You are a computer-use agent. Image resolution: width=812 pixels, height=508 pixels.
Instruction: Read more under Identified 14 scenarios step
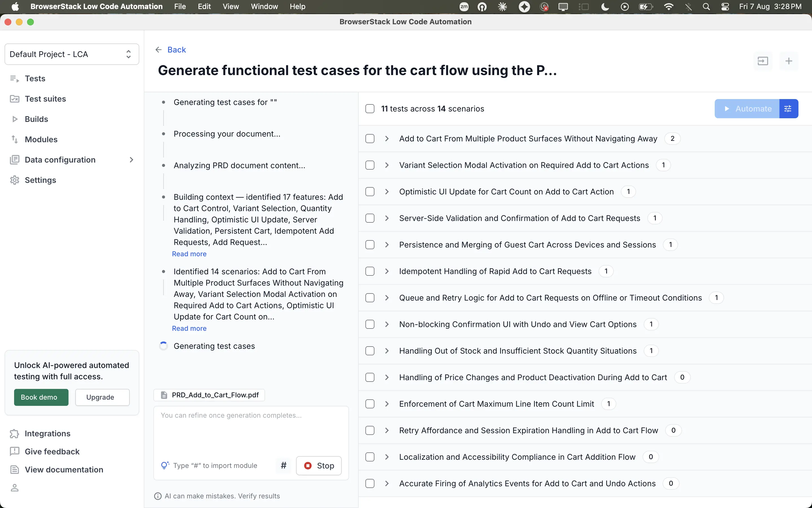pyautogui.click(x=189, y=329)
